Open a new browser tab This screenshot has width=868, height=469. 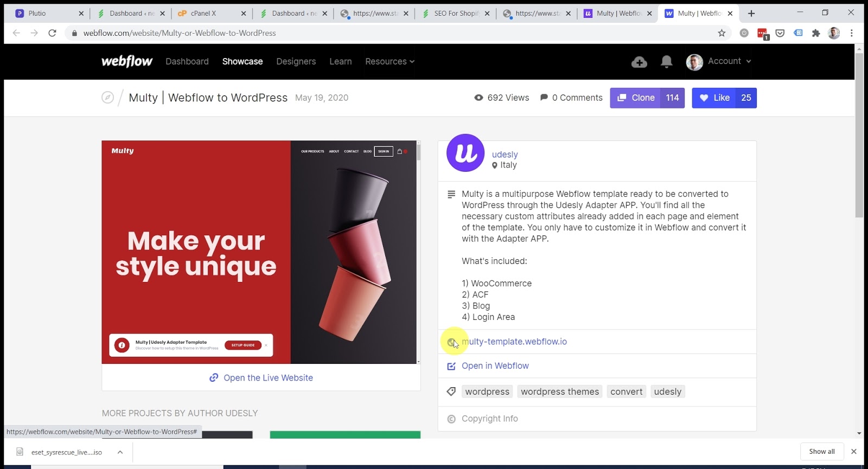[751, 14]
